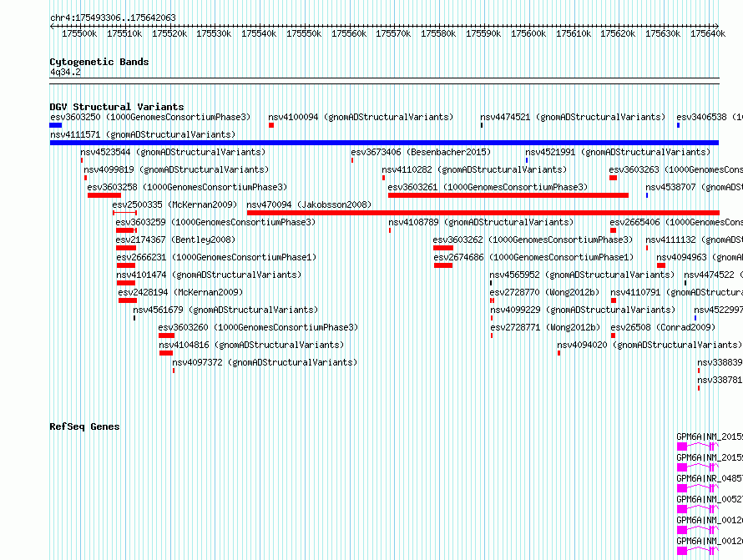Select the esv3603262 variant label
Image resolution: width=743 pixels, height=560 pixels.
click(533, 240)
